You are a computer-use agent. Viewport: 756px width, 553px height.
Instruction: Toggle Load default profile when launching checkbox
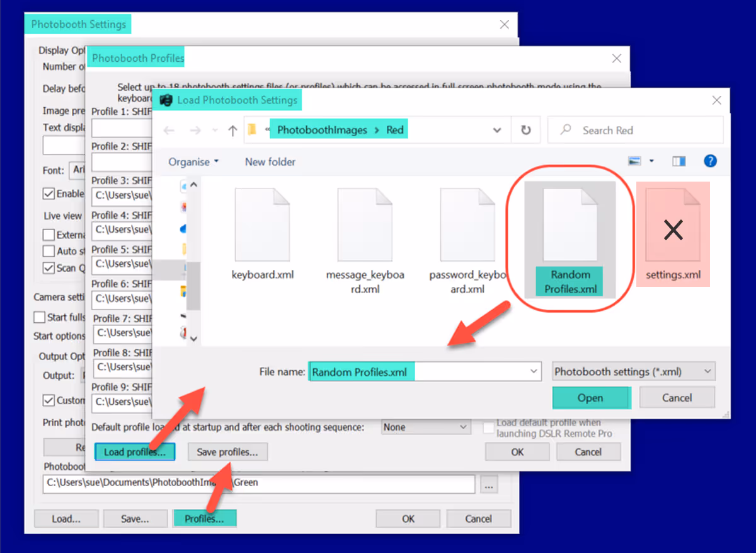(x=488, y=428)
